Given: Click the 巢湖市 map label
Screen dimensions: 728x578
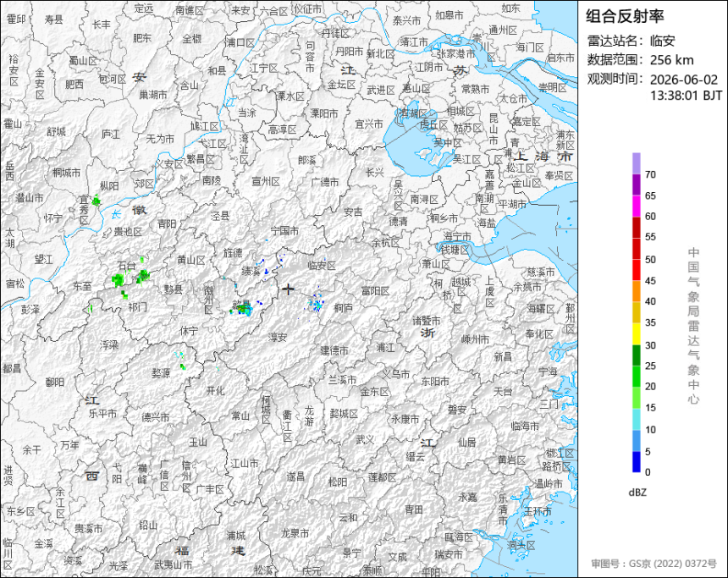Looking at the screenshot, I should click(153, 95).
